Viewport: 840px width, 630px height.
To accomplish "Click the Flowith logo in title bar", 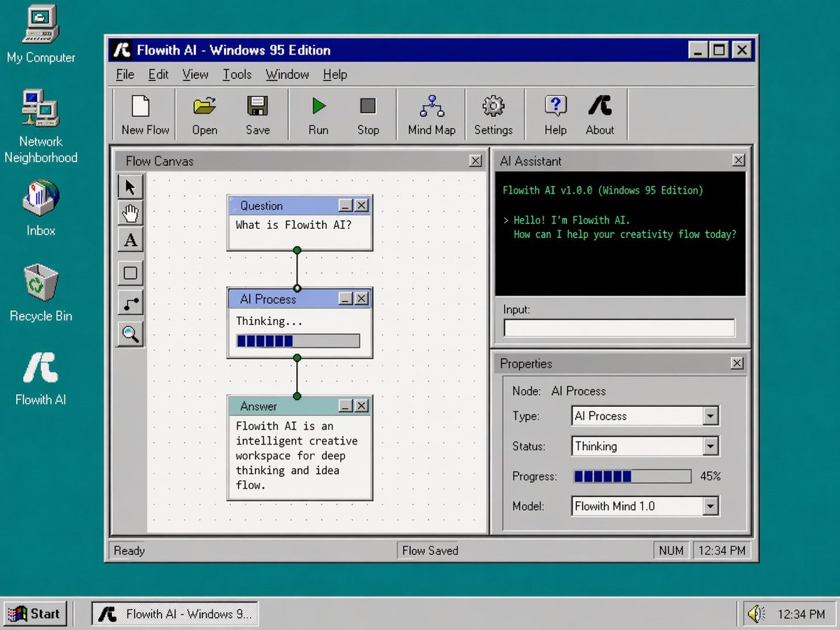I will point(122,50).
